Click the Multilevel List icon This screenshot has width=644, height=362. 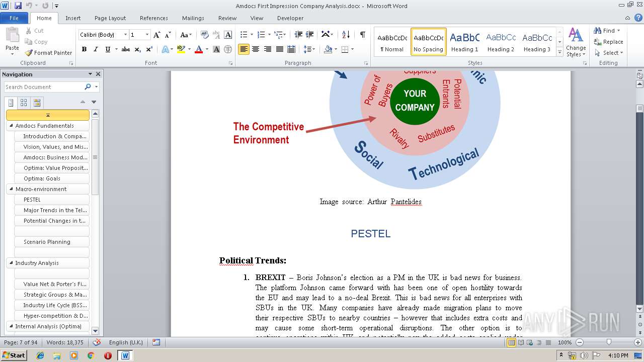click(279, 35)
